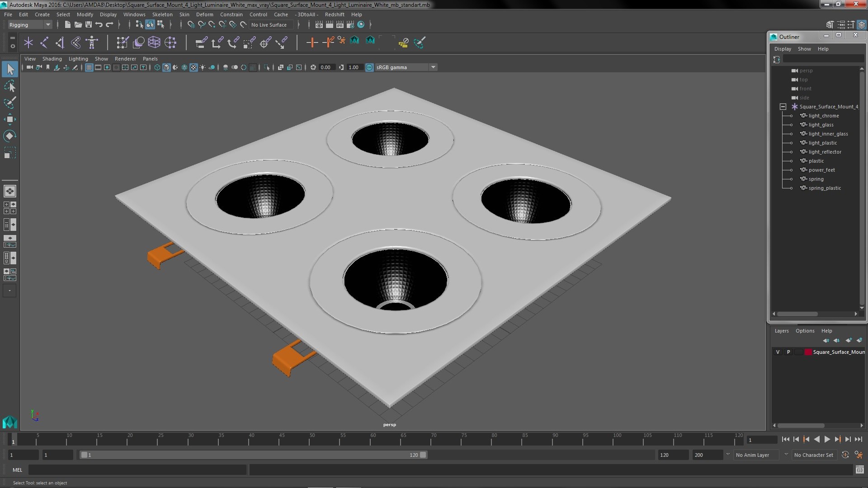Toggle layer visibility V box
This screenshot has width=868, height=488.
tap(778, 352)
